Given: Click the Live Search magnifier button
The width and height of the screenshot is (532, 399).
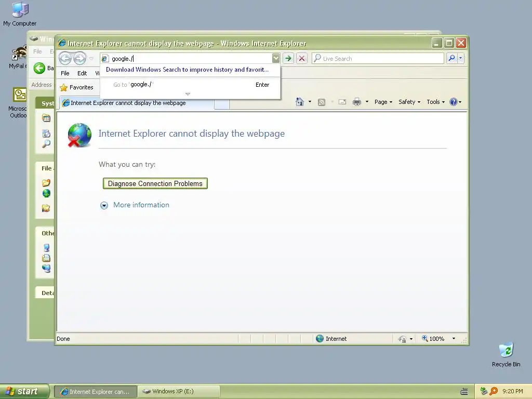Looking at the screenshot, I should click(x=451, y=58).
